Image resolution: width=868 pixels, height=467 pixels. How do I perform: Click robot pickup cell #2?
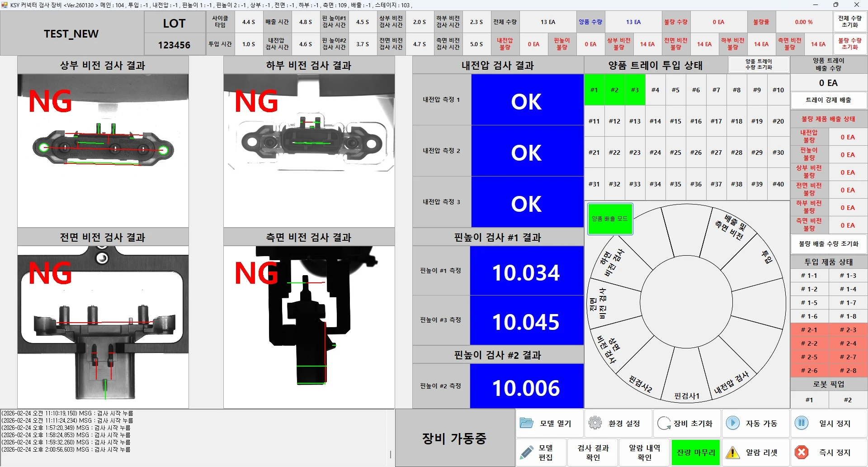tap(848, 400)
